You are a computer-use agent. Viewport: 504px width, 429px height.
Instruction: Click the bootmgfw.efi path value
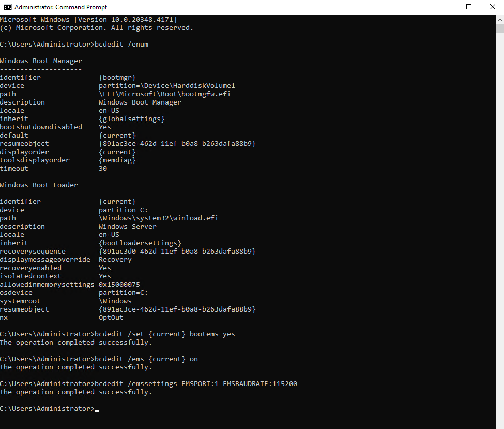[164, 94]
